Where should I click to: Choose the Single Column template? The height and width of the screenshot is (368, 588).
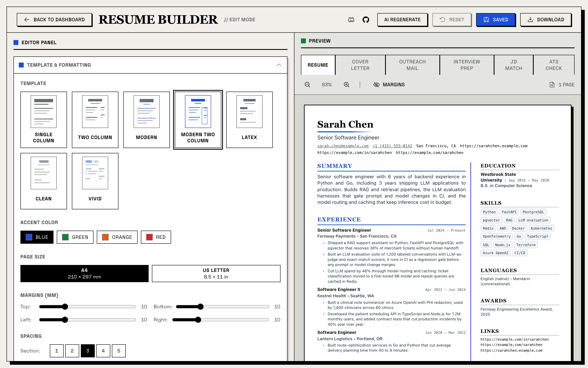click(44, 120)
